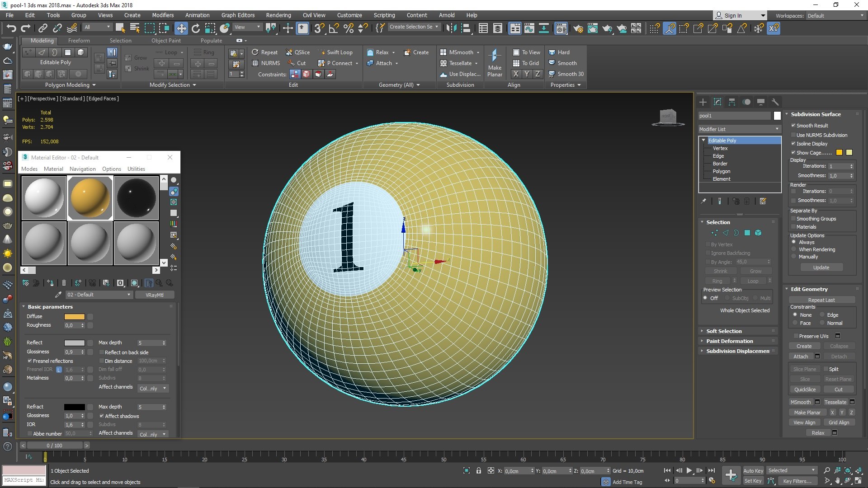Screen dimensions: 868x488
Task: Click the orange Diffuse color swatch
Action: pyautogui.click(x=74, y=316)
